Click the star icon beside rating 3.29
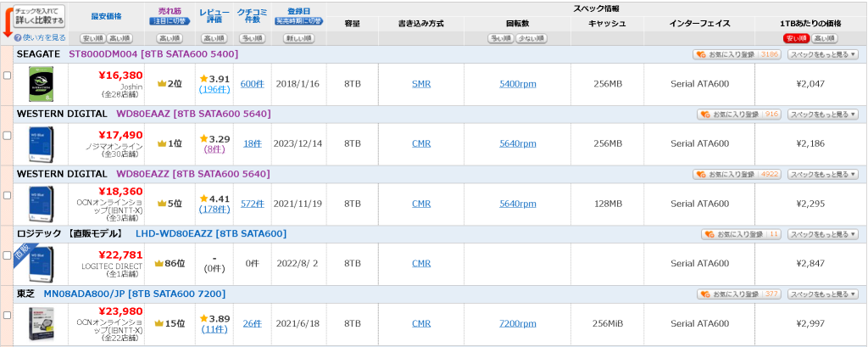Image resolution: width=868 pixels, height=347 pixels. pyautogui.click(x=203, y=138)
